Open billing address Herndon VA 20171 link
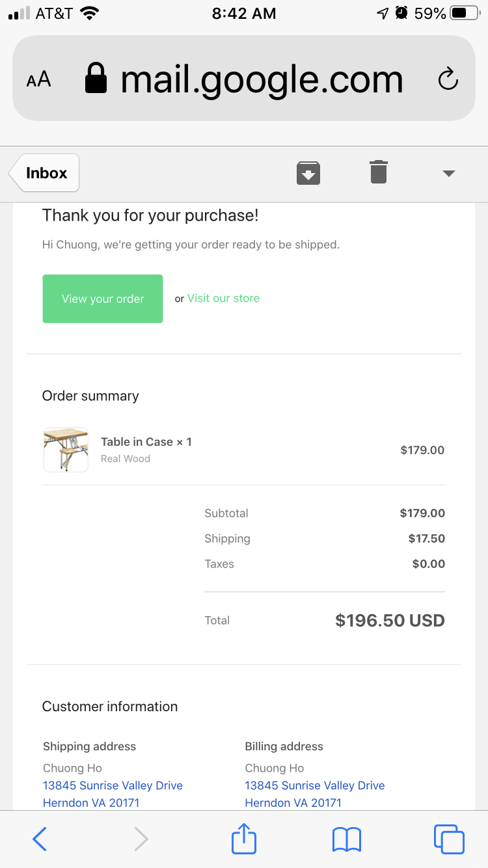The height and width of the screenshot is (868, 488). 293,803
